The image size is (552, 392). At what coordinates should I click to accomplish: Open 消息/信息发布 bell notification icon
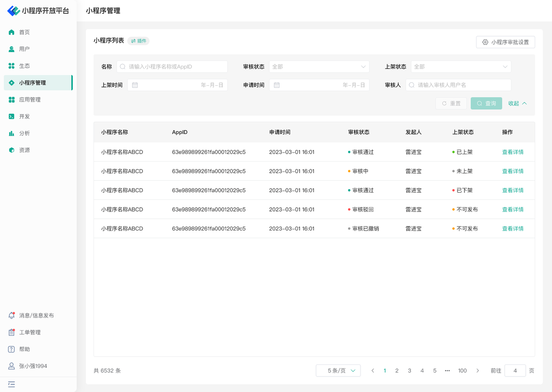pos(12,316)
